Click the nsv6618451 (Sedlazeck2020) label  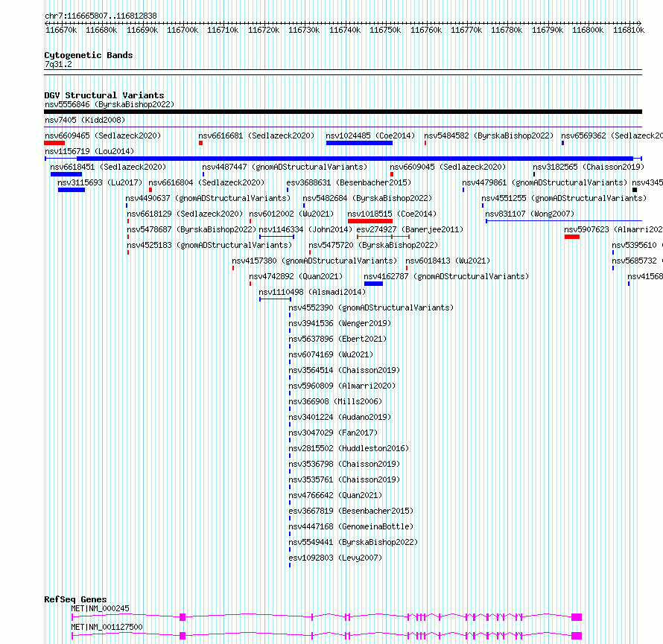point(108,167)
